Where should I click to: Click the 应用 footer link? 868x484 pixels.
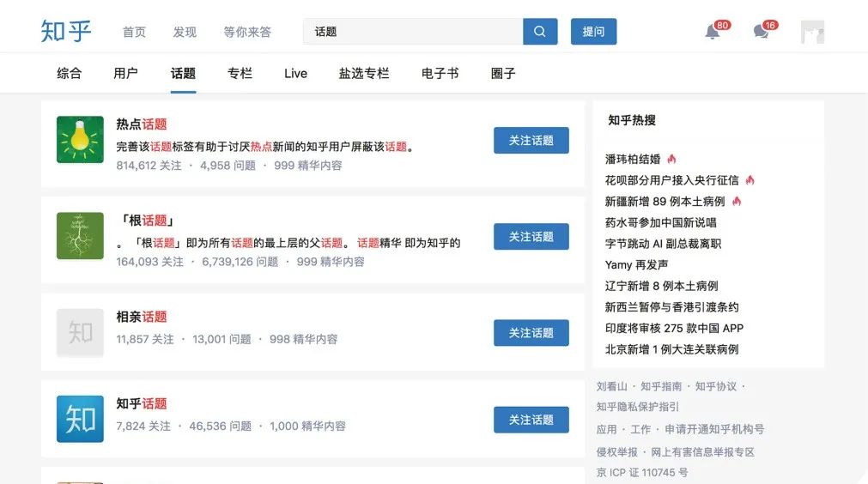pos(607,429)
